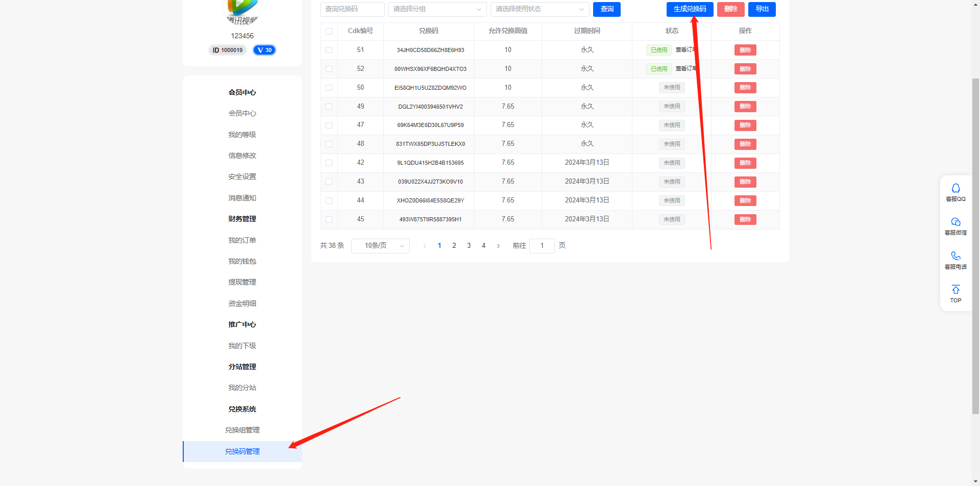Click the vertical page scrollbar
This screenshot has height=486, width=980.
(975, 245)
